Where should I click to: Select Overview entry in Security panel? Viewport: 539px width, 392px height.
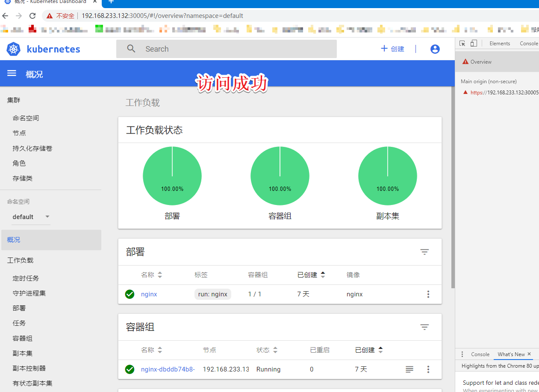point(497,62)
